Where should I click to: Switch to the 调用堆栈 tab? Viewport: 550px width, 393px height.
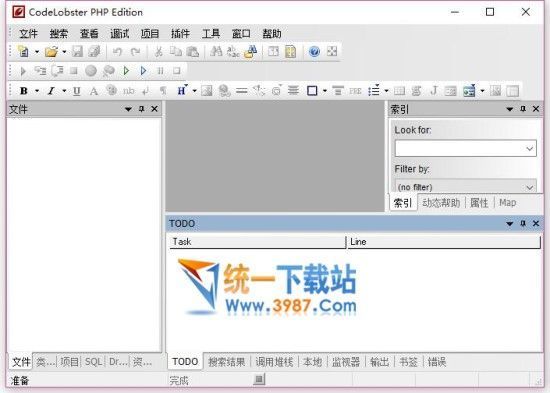click(274, 362)
